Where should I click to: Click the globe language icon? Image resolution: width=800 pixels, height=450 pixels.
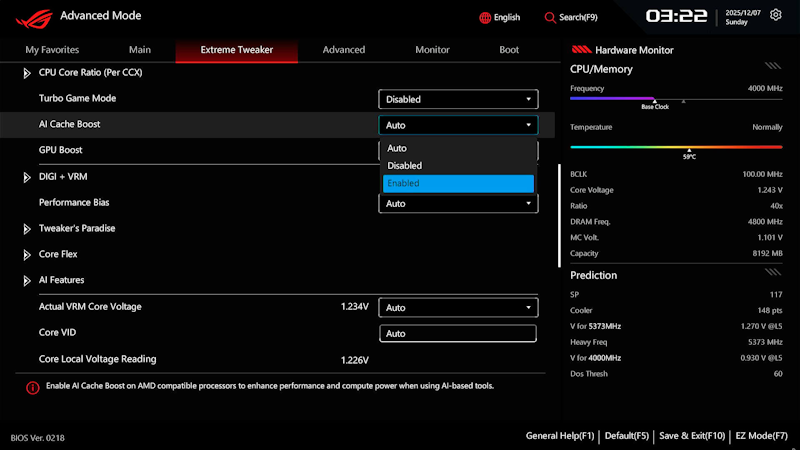click(485, 18)
